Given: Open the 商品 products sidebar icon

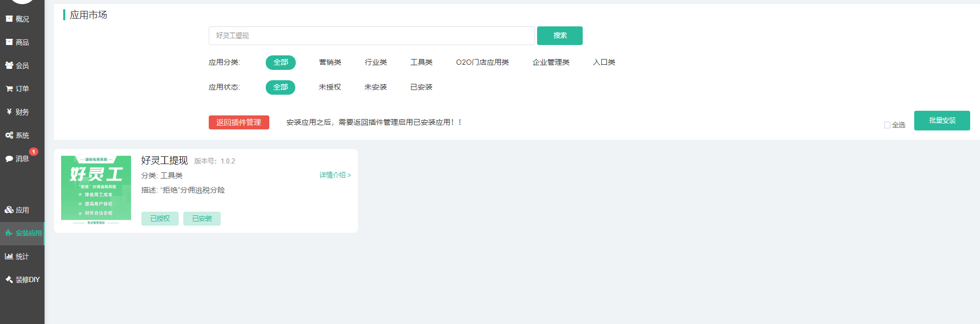Looking at the screenshot, I should click(9, 42).
